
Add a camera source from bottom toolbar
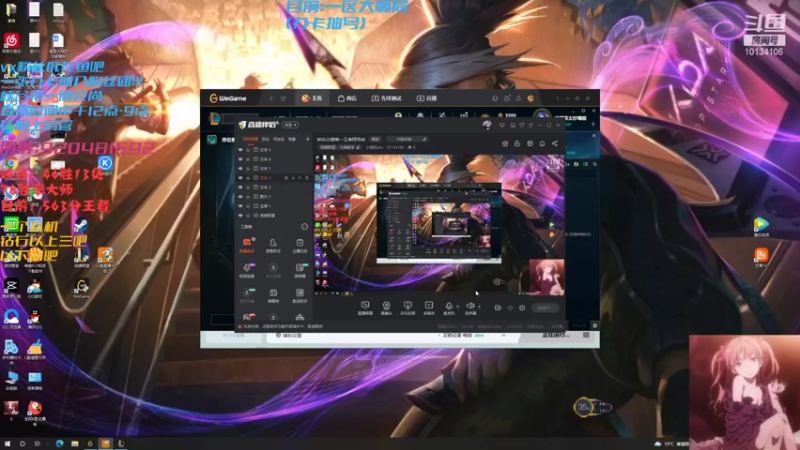387,308
